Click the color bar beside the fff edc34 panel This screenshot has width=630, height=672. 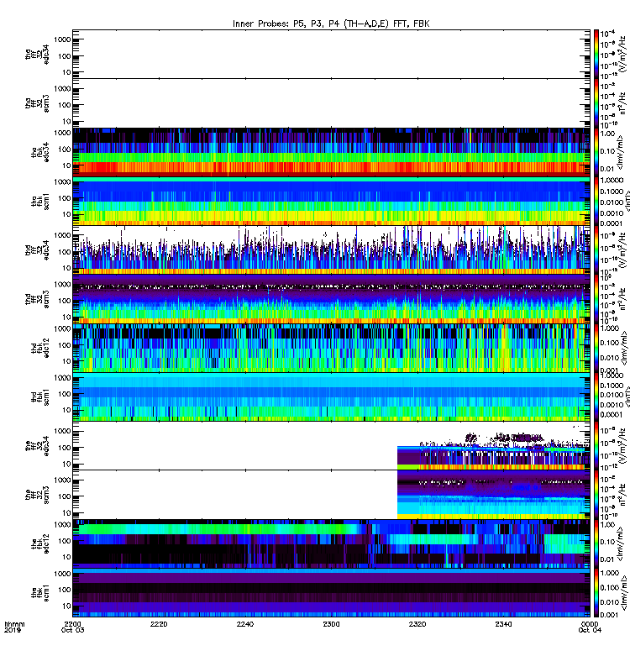tap(596, 446)
